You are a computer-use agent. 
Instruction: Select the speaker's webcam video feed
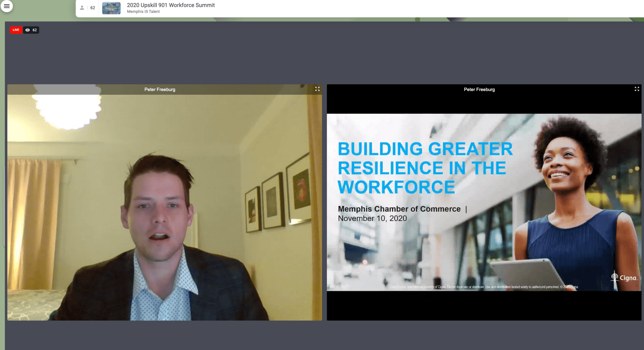164,208
